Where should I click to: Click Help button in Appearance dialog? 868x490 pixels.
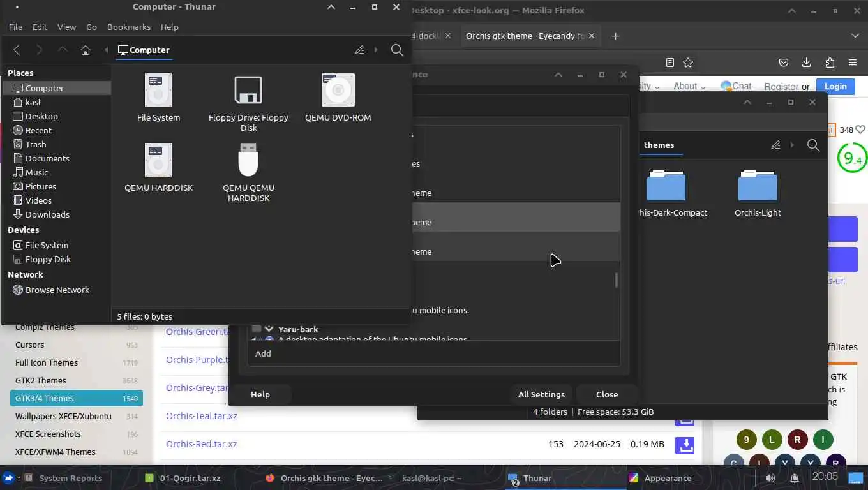[x=260, y=394]
